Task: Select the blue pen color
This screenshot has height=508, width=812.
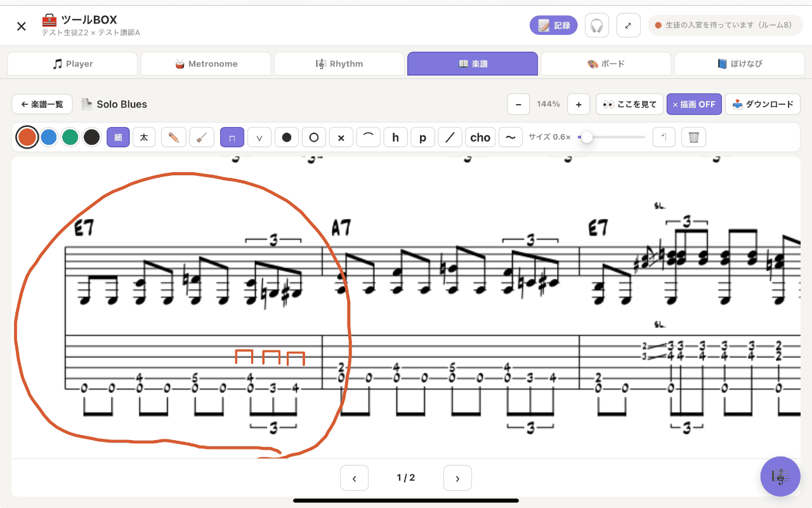Action: [x=49, y=137]
